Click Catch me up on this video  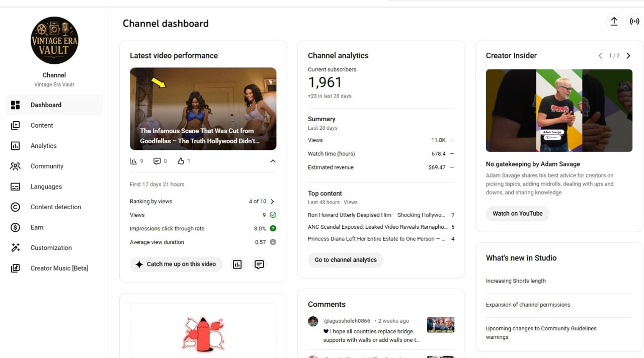[176, 264]
